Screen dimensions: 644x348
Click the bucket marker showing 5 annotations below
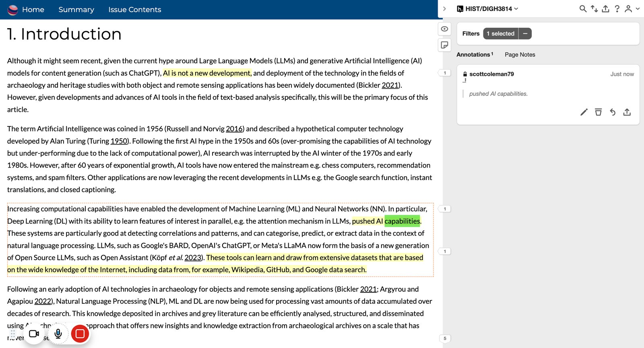click(x=445, y=338)
